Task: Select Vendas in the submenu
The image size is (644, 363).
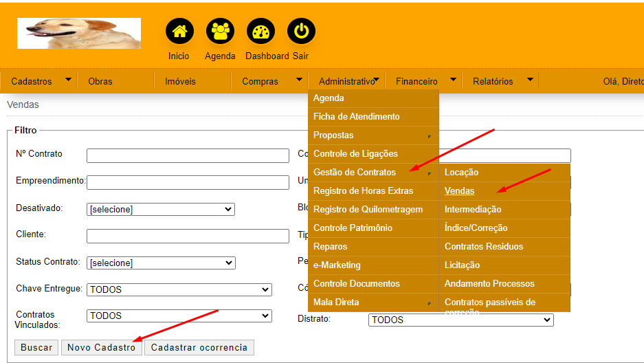Action: click(x=460, y=190)
